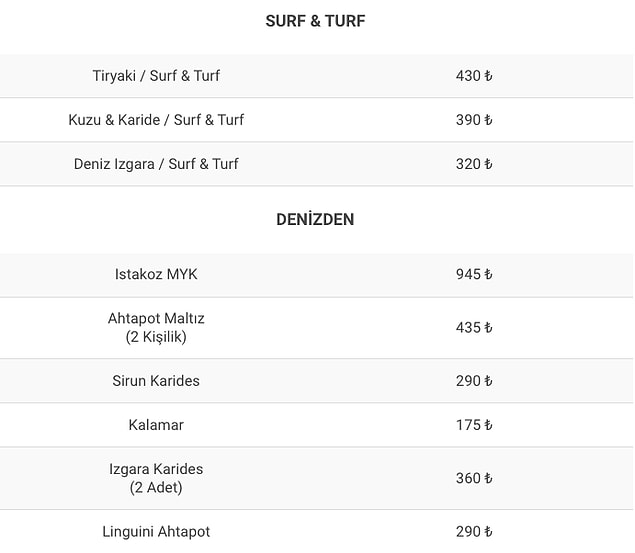635x553 pixels.
Task: Select the Tiryaki / Surf & Turf item
Action: click(156, 76)
